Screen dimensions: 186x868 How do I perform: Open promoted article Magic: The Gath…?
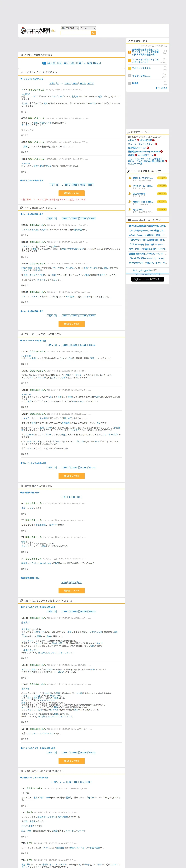coord(143,202)
